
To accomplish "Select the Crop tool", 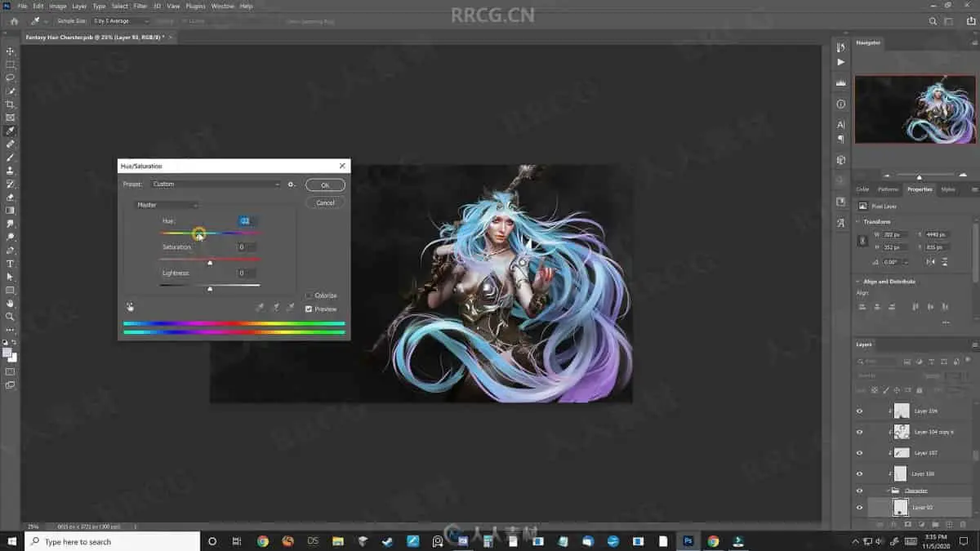I will click(x=10, y=104).
